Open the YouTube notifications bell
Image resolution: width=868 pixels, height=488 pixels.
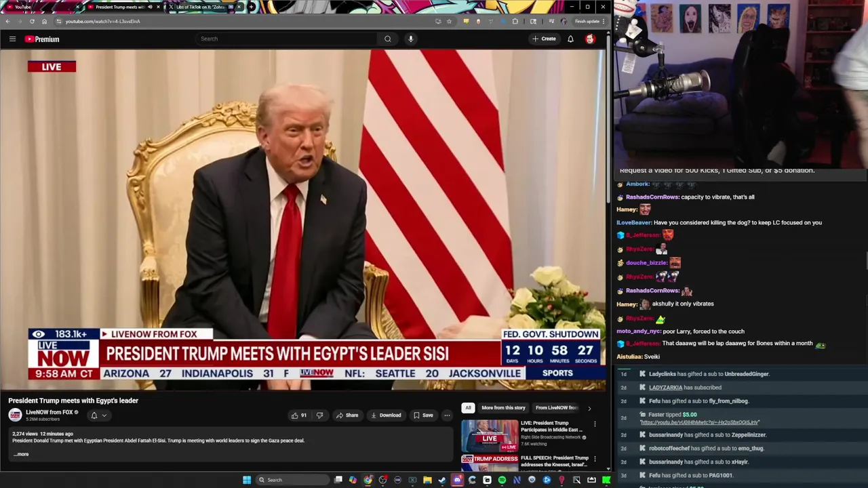[570, 39]
